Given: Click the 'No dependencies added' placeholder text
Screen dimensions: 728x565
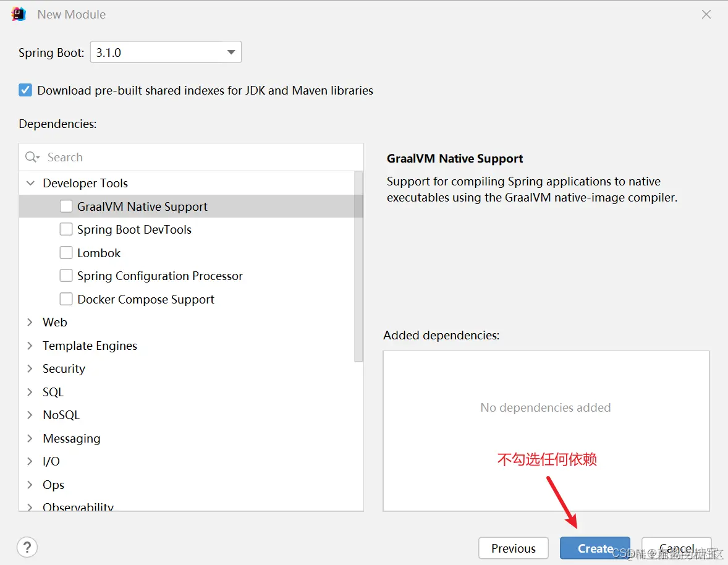Looking at the screenshot, I should (546, 407).
